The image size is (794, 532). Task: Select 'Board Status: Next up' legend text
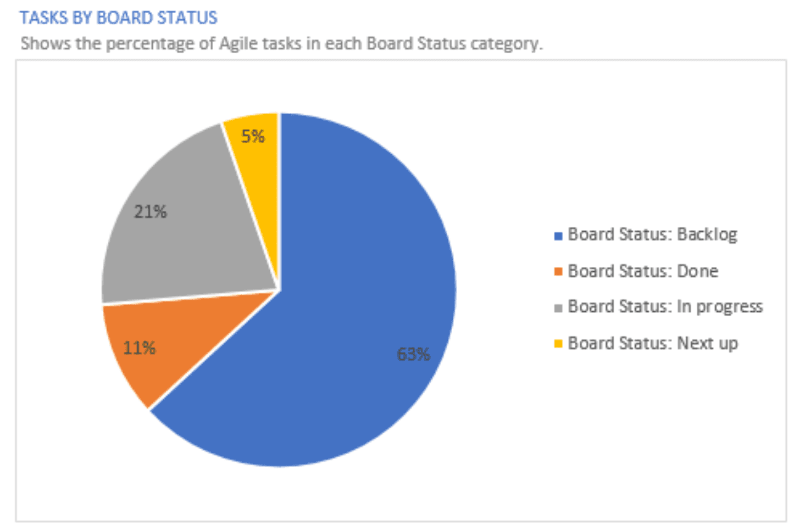653,343
